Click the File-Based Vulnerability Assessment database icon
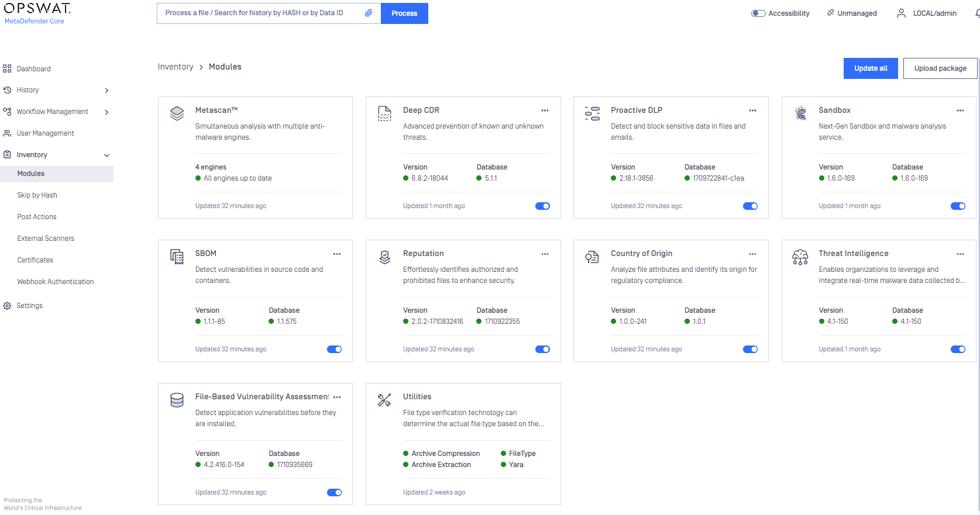980x515 pixels. (x=177, y=400)
